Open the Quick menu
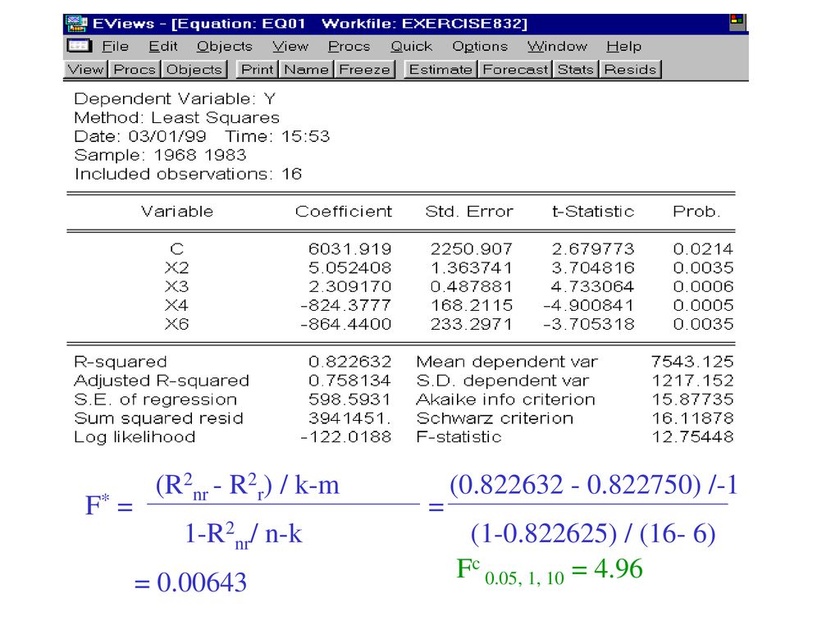 [412, 47]
